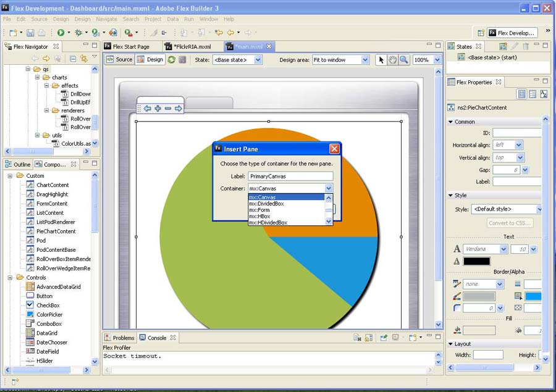Click the move pane right arrow on canvas
Screen dimensions: 556x392
179,109
